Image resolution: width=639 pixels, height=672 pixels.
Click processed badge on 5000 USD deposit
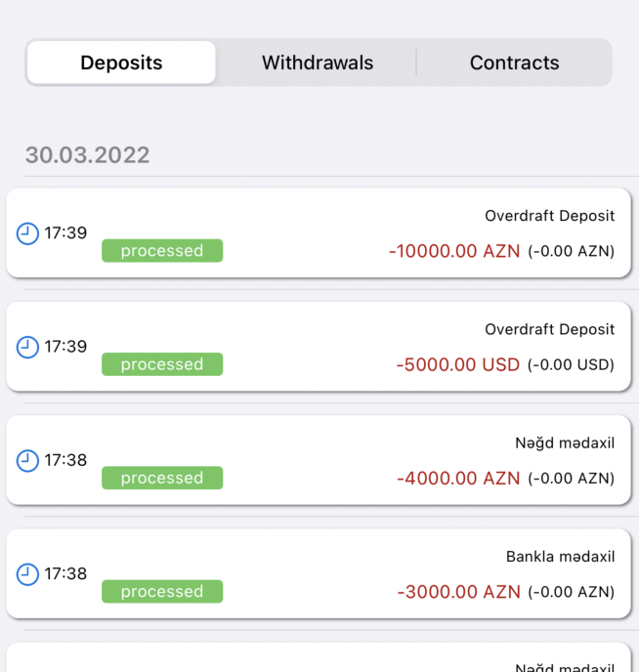click(162, 364)
